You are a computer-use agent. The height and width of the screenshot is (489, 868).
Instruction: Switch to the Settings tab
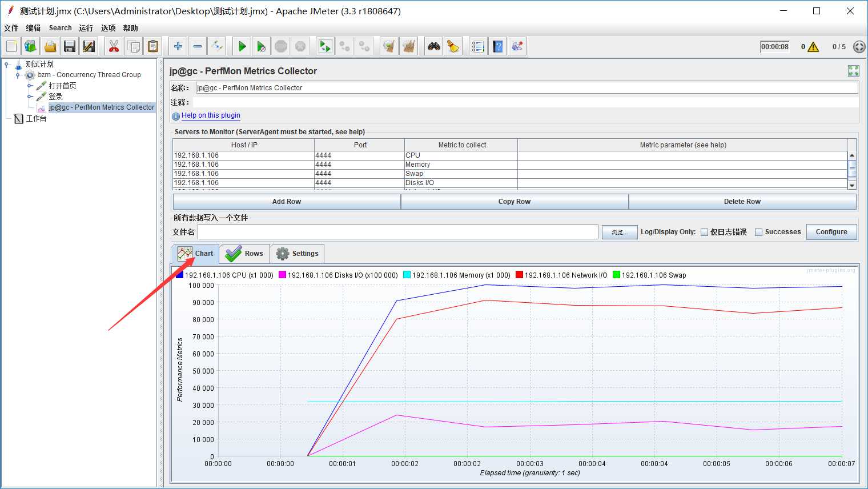[297, 254]
